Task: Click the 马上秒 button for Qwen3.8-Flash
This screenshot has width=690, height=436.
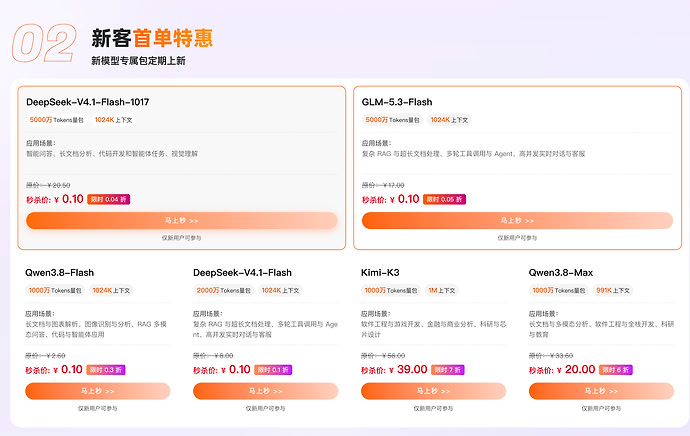Action: tap(98, 391)
